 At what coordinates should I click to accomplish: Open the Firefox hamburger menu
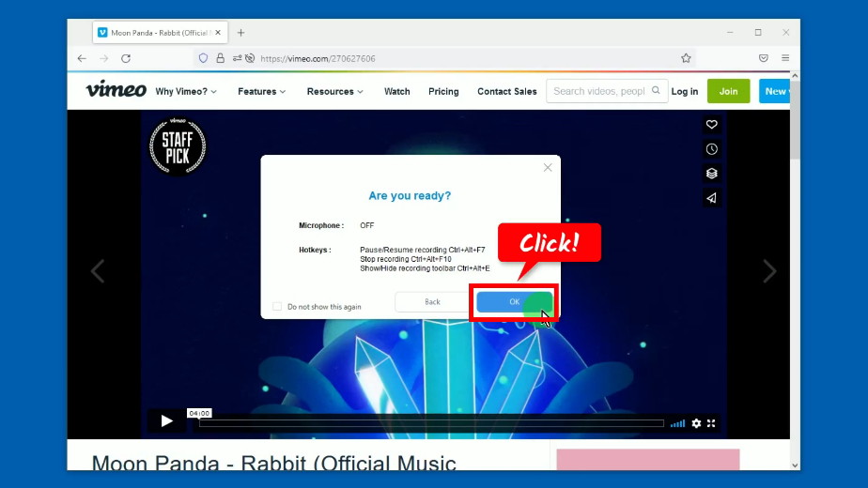785,58
